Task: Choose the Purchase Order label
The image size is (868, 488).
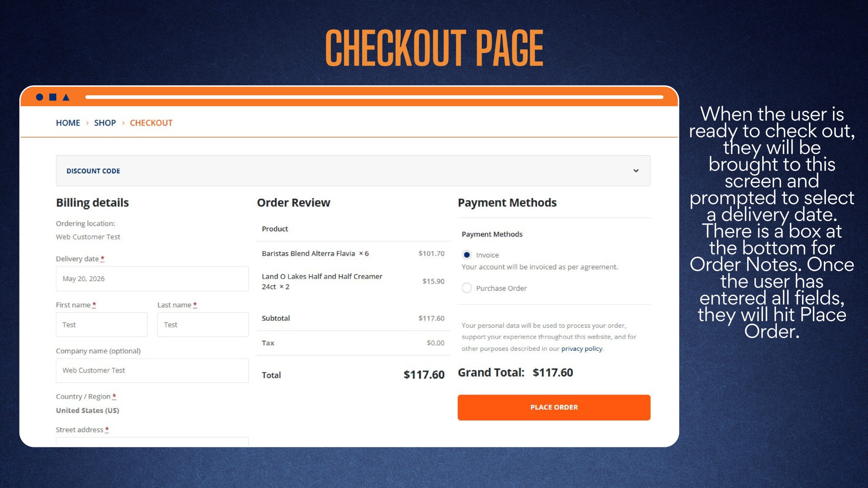Action: tap(501, 288)
